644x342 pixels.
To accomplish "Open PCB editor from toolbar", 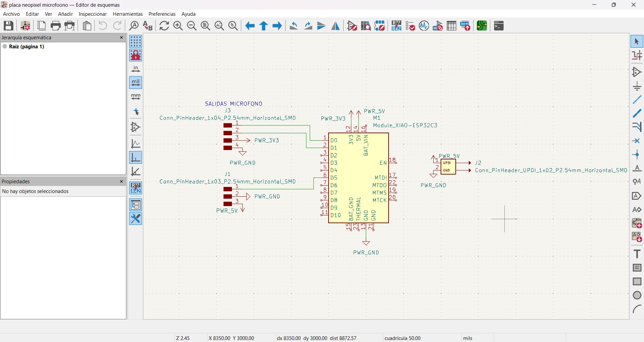I will tap(482, 26).
